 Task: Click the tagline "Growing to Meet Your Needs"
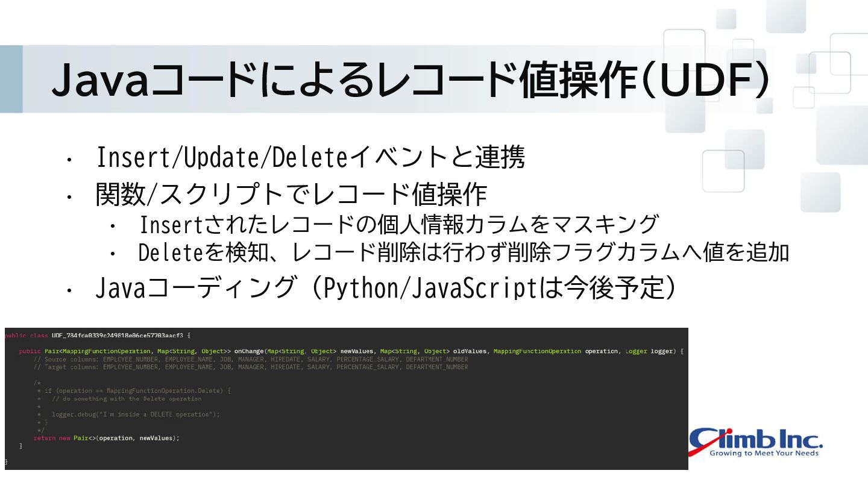tap(764, 453)
